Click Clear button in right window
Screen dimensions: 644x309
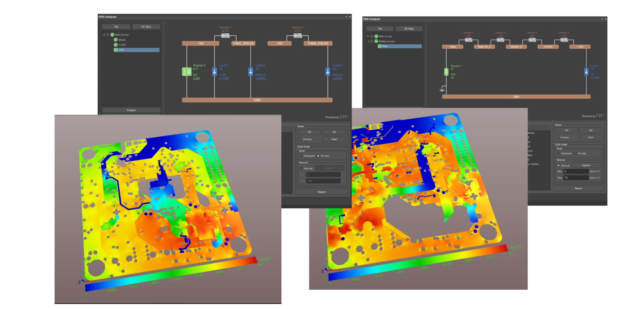click(x=590, y=137)
